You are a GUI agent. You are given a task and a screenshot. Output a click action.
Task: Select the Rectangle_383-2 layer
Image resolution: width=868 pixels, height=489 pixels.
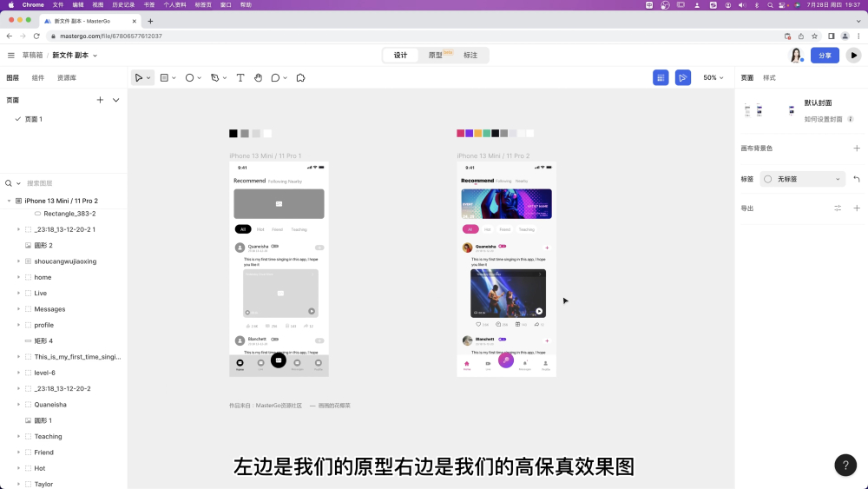click(69, 214)
